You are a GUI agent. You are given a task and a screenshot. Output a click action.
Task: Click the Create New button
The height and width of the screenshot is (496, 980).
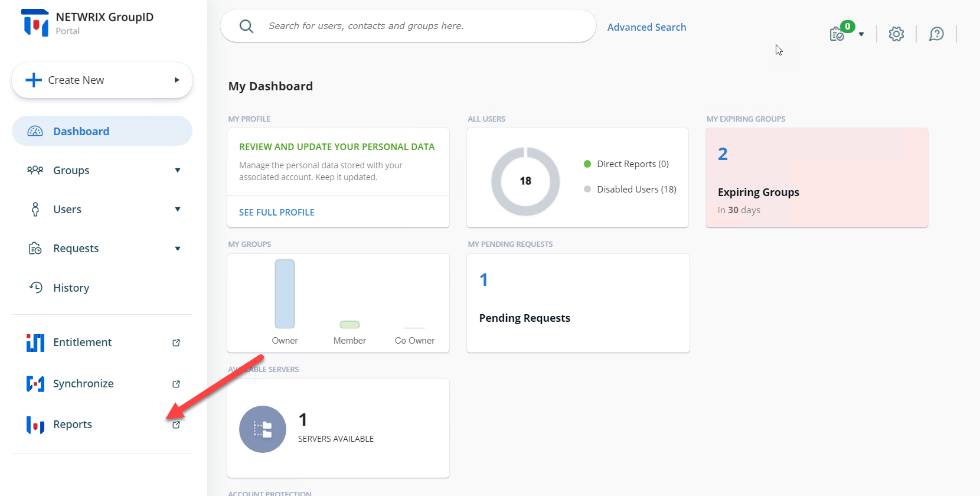click(102, 80)
